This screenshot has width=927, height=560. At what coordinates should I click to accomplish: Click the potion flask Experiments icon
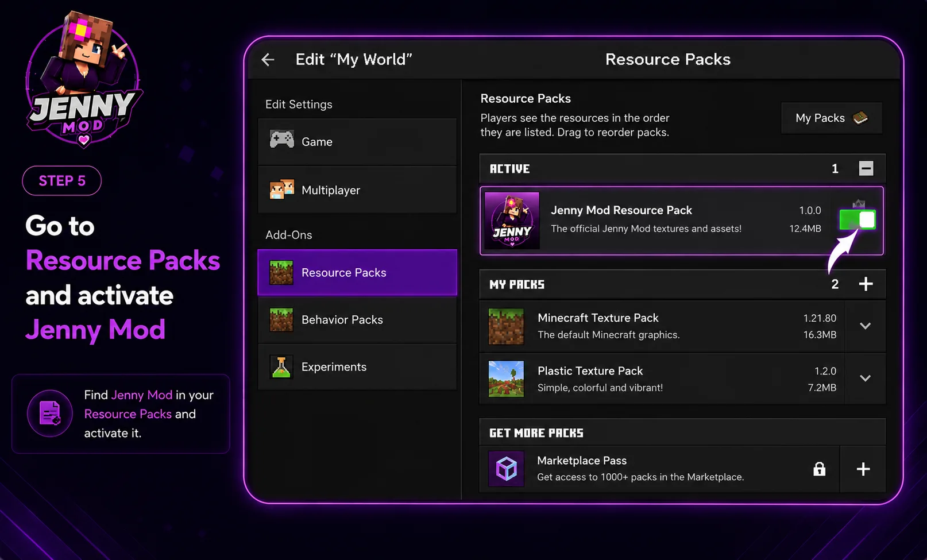coord(281,367)
